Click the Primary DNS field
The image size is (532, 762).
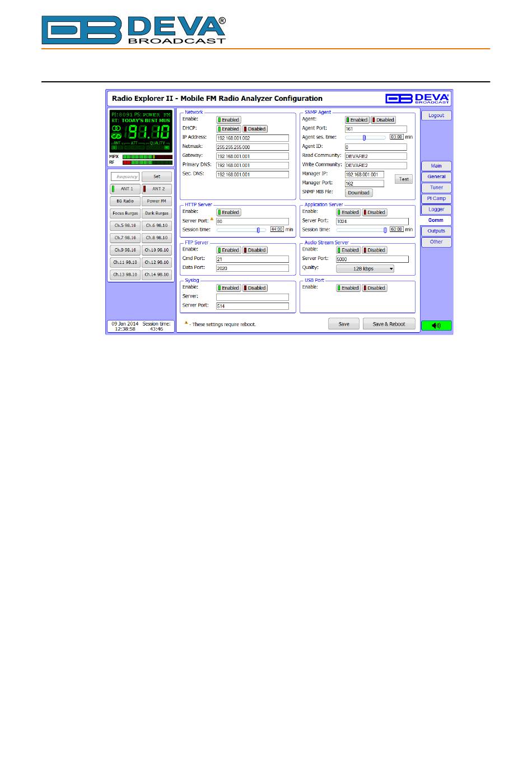coord(253,165)
